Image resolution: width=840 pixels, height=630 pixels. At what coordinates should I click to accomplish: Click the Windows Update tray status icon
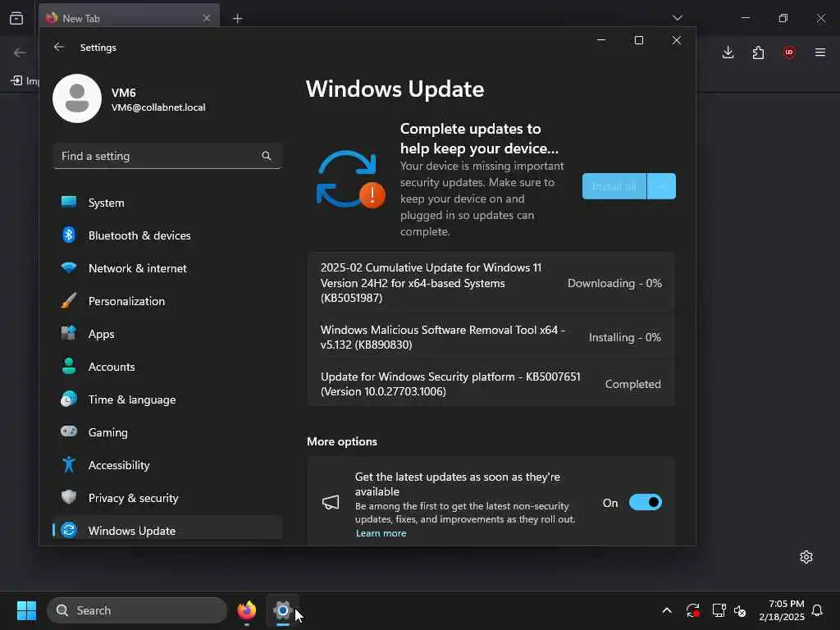point(692,610)
